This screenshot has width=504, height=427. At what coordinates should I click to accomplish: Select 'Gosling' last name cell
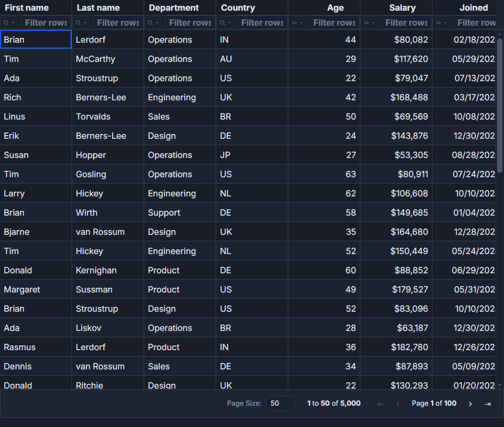point(108,174)
